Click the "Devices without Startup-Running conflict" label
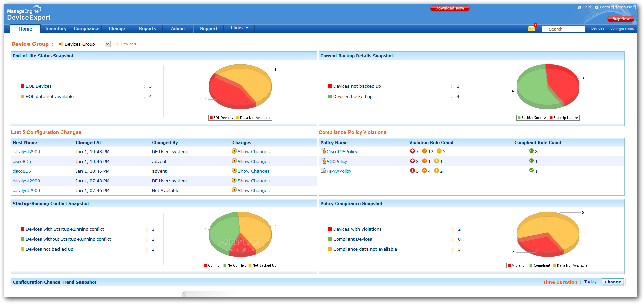 point(68,239)
